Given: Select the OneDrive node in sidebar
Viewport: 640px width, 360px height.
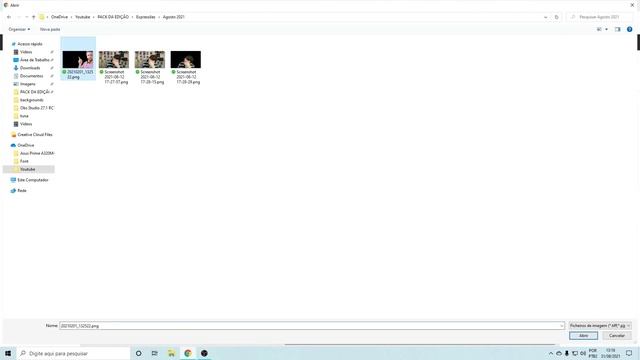Looking at the screenshot, I should [x=26, y=145].
